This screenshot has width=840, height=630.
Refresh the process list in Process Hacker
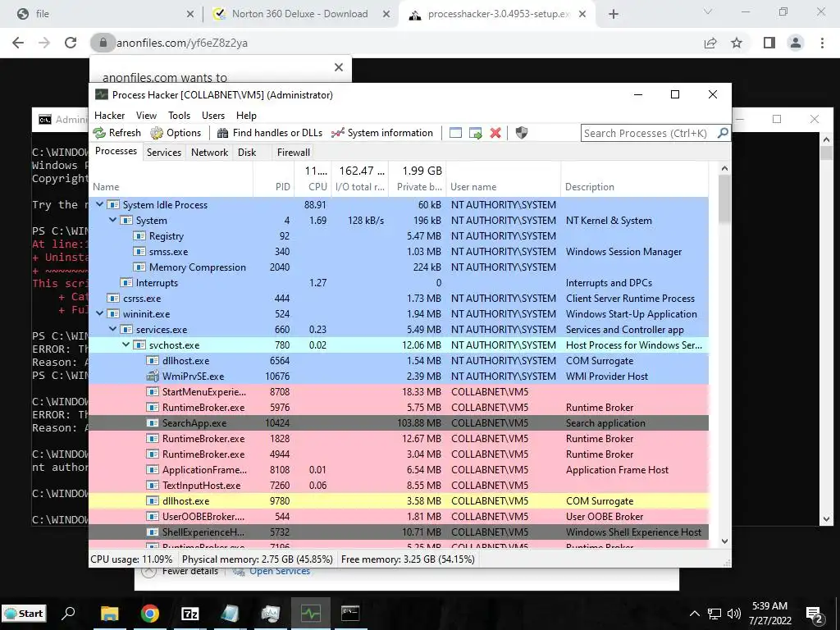[x=116, y=133]
